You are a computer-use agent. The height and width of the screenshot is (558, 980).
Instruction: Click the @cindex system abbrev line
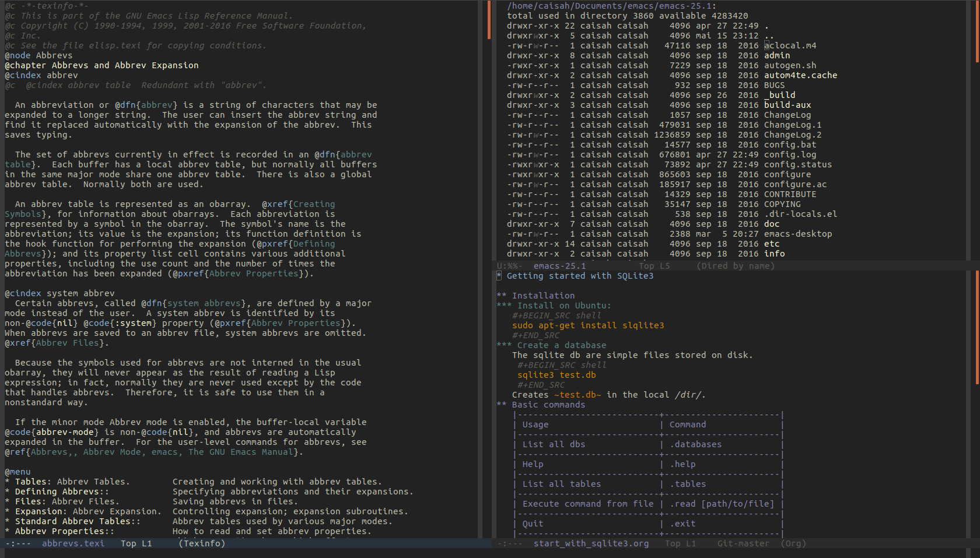60,293
